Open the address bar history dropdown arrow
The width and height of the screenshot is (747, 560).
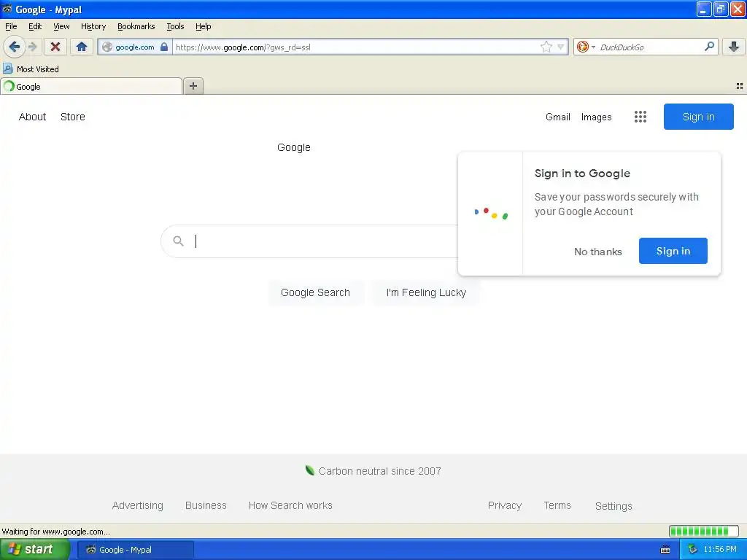point(561,47)
